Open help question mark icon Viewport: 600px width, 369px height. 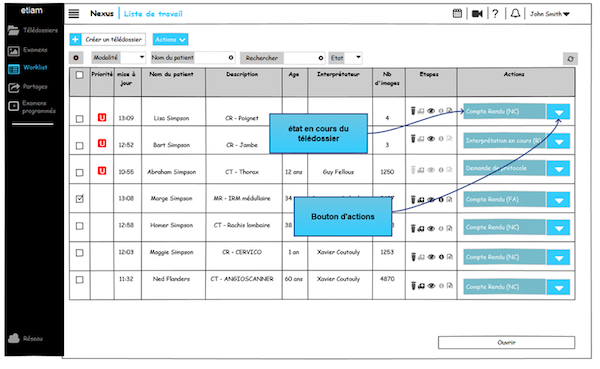click(495, 14)
